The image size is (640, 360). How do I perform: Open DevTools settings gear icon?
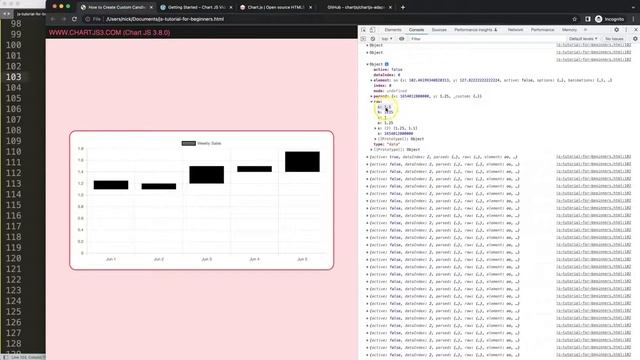pos(616,30)
